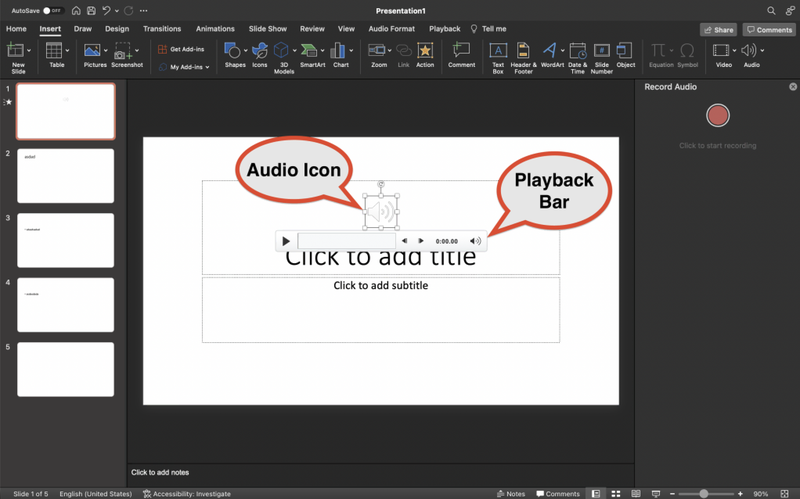Viewport: 800px width, 499px height.
Task: Open the Comments button at top right
Action: click(x=769, y=30)
